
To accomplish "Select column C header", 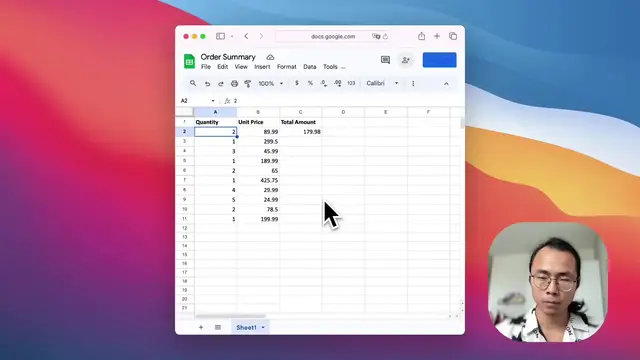I will click(300, 112).
